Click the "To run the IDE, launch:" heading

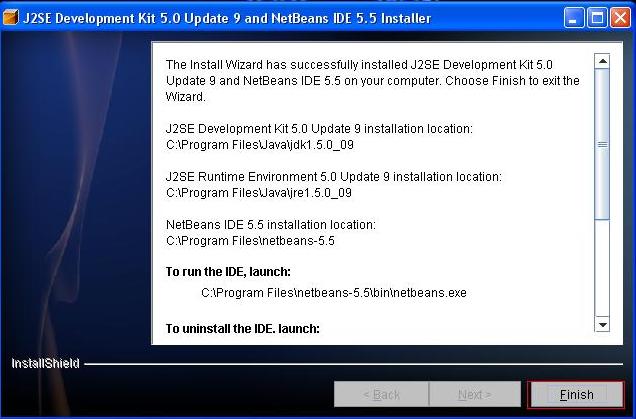228,272
